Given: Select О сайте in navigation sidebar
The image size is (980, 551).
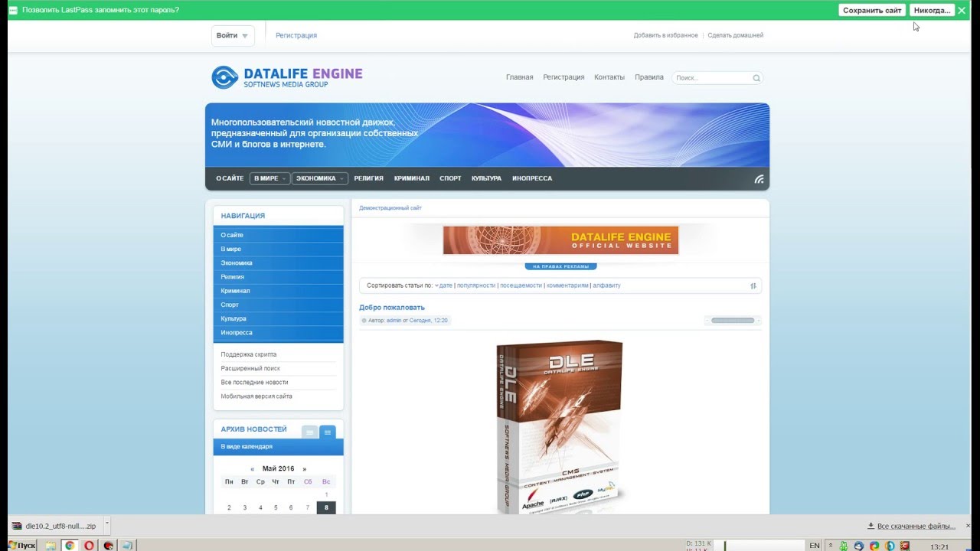Looking at the screenshot, I should click(x=279, y=235).
